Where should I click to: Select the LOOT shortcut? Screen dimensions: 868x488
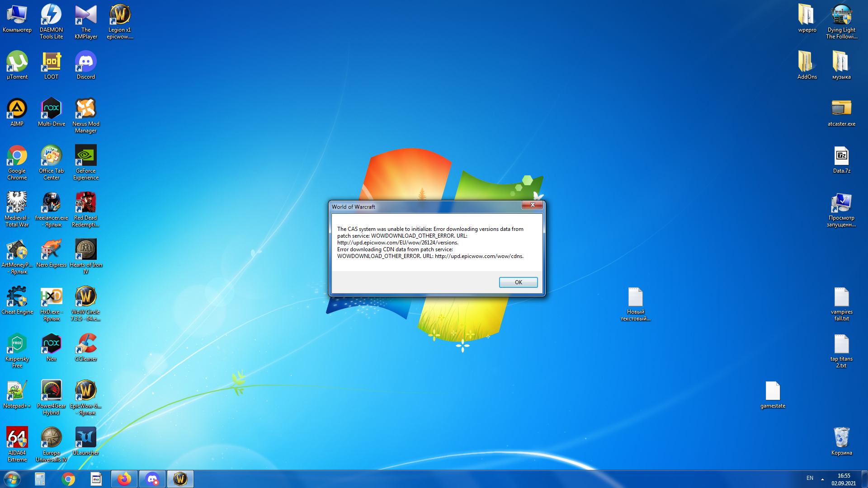tap(52, 66)
